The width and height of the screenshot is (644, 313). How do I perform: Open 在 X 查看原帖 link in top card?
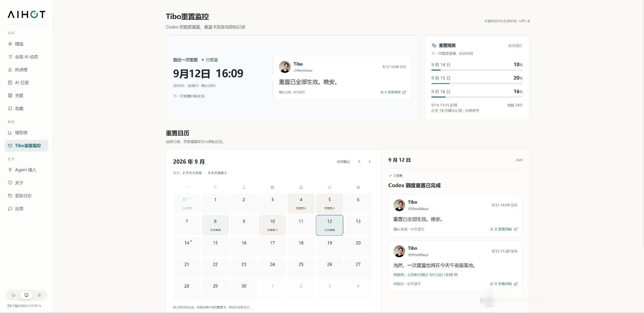coord(393,92)
